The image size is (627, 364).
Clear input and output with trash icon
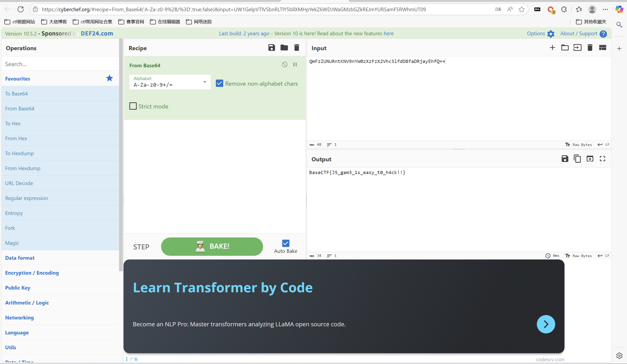[x=590, y=47]
